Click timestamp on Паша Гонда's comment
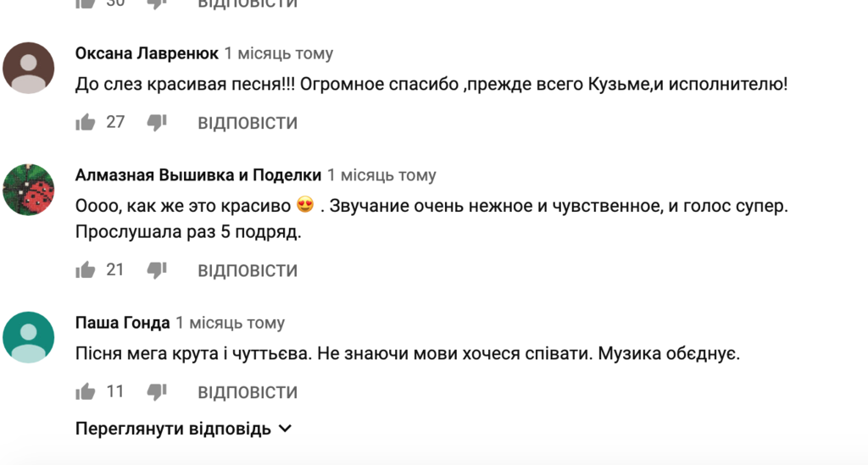Viewport: 868px width, 465px height. [x=231, y=323]
